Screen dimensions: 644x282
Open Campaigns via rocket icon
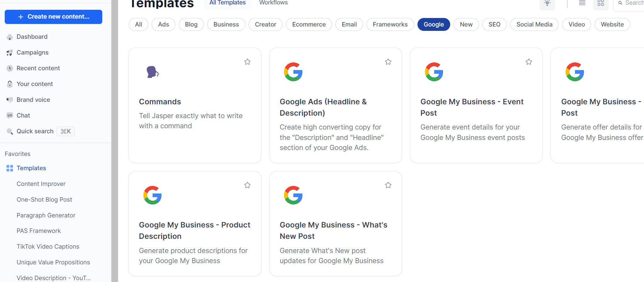click(x=10, y=53)
